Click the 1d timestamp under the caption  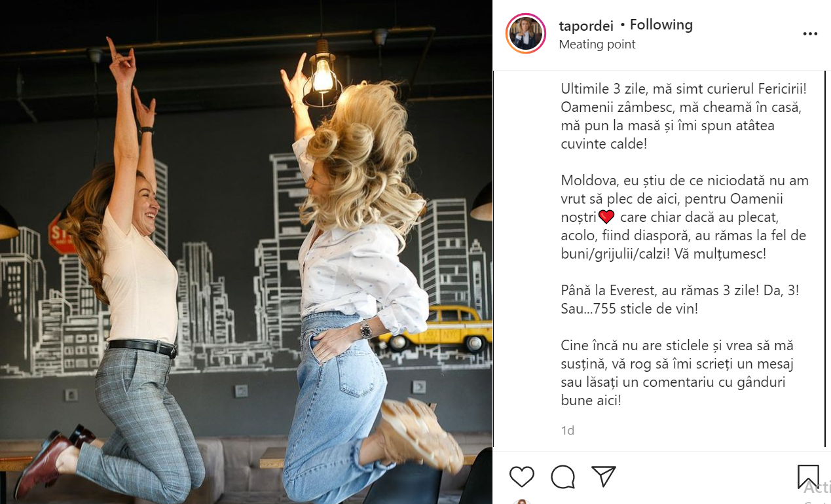(568, 430)
